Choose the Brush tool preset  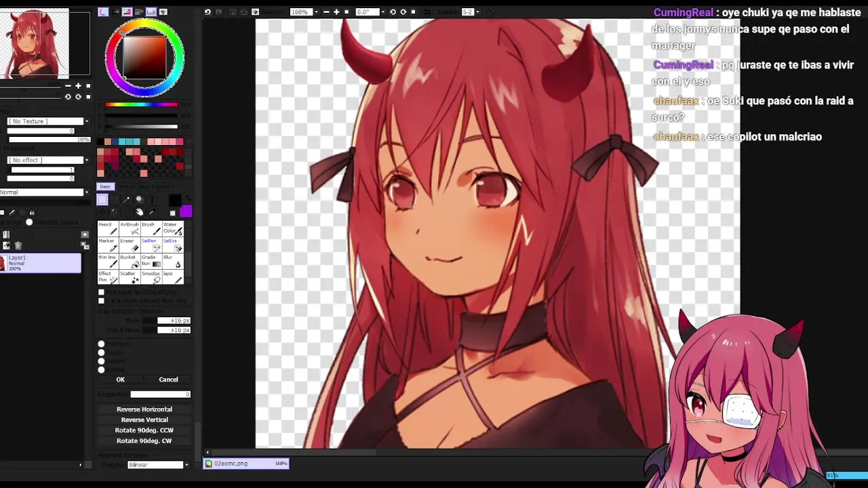pyautogui.click(x=151, y=228)
